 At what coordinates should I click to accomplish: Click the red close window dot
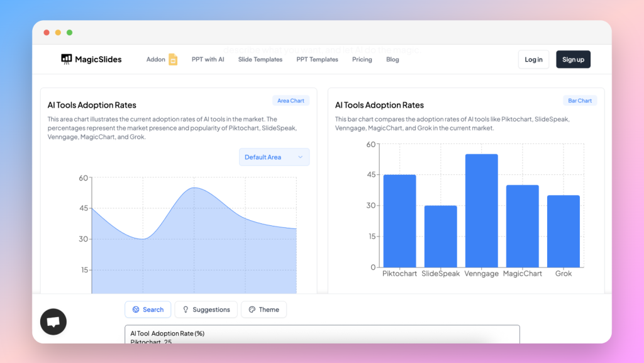(x=47, y=33)
